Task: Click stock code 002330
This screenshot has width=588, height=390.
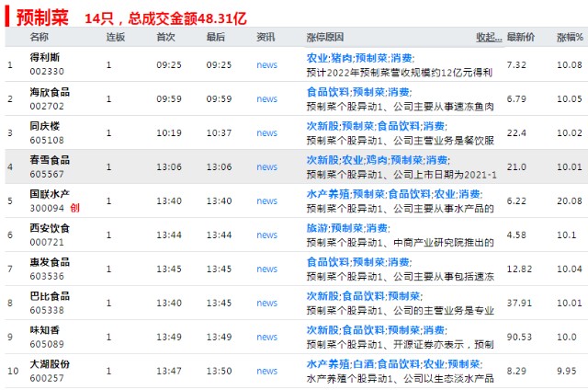Action: pyautogui.click(x=47, y=72)
